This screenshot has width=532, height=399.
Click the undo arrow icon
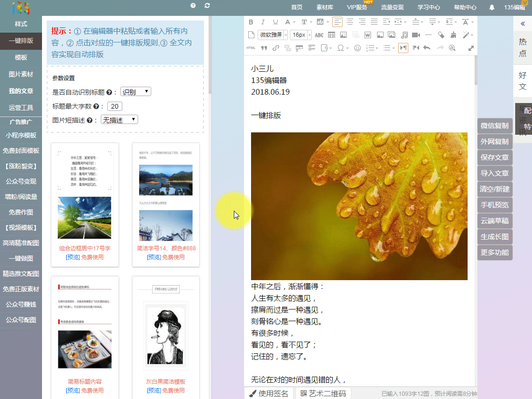click(x=427, y=48)
